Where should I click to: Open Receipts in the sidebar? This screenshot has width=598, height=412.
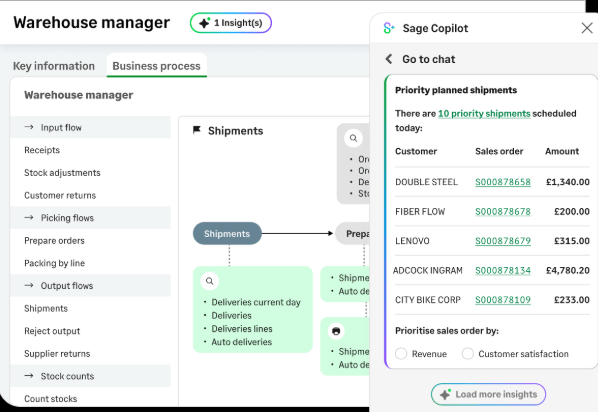42,150
